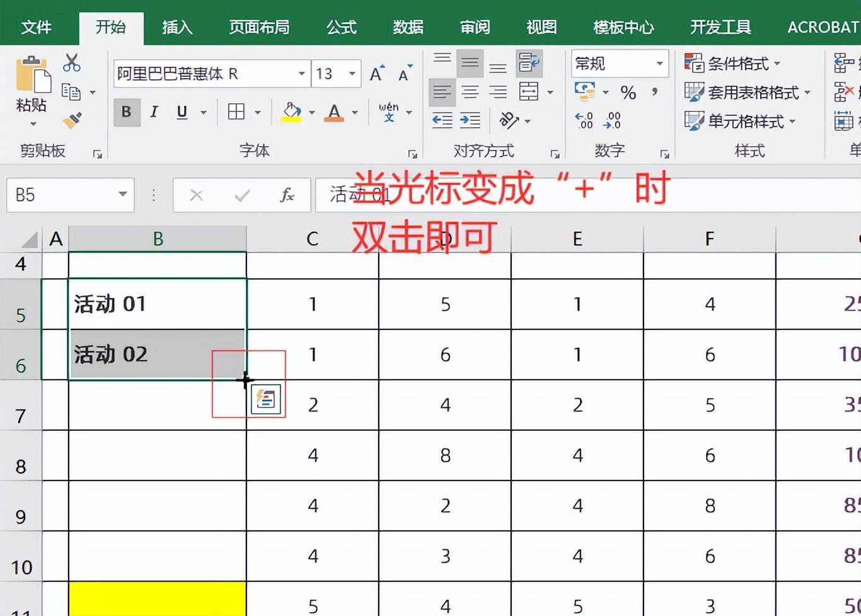Viewport: 861px width, 616px height.
Task: Click the Paste clipboard icon
Action: pyautogui.click(x=33, y=75)
